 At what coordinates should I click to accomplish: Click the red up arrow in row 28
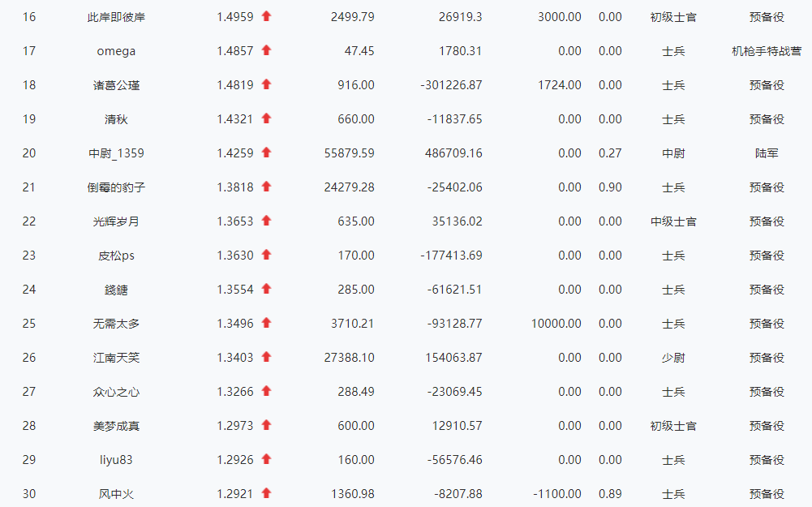(266, 425)
